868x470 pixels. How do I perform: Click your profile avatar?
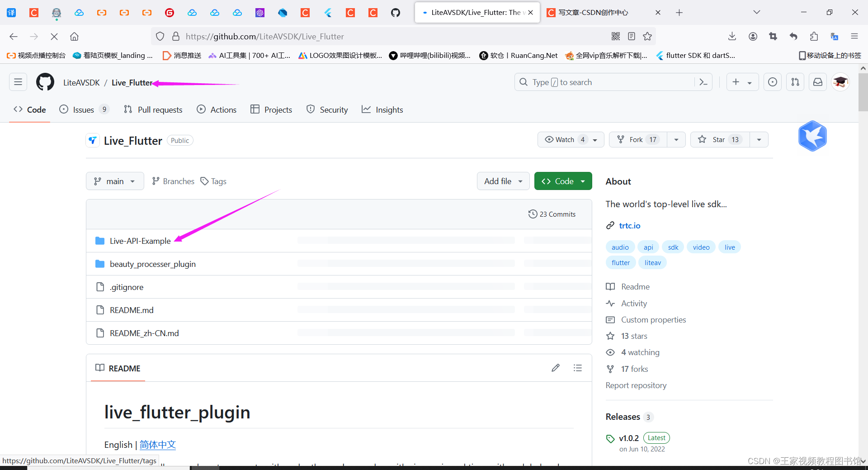840,82
